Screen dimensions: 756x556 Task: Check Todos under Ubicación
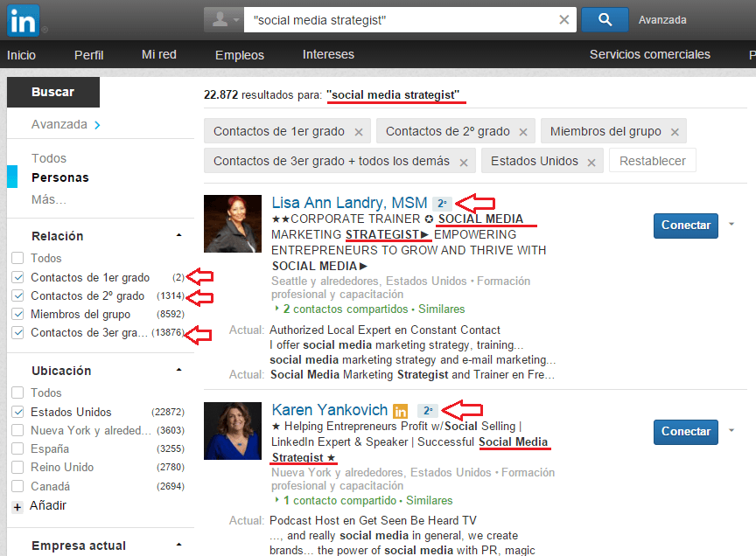(x=17, y=393)
